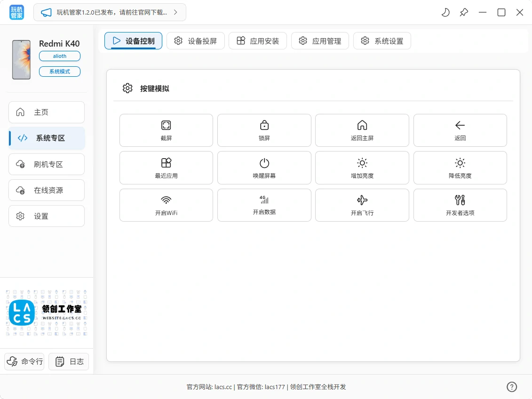Click the 返回 back arrow icon
532x399 pixels.
[460, 125]
